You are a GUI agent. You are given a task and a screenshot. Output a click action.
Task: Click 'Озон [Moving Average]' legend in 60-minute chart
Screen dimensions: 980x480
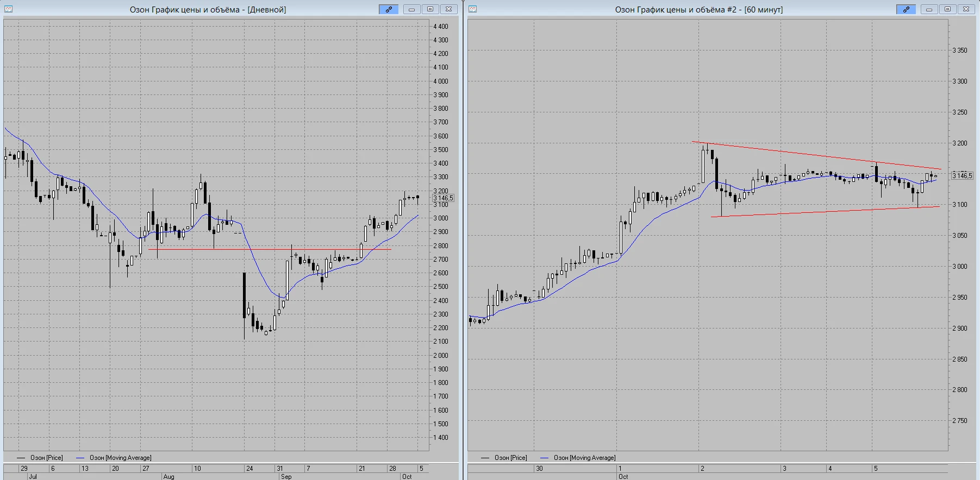click(578, 458)
